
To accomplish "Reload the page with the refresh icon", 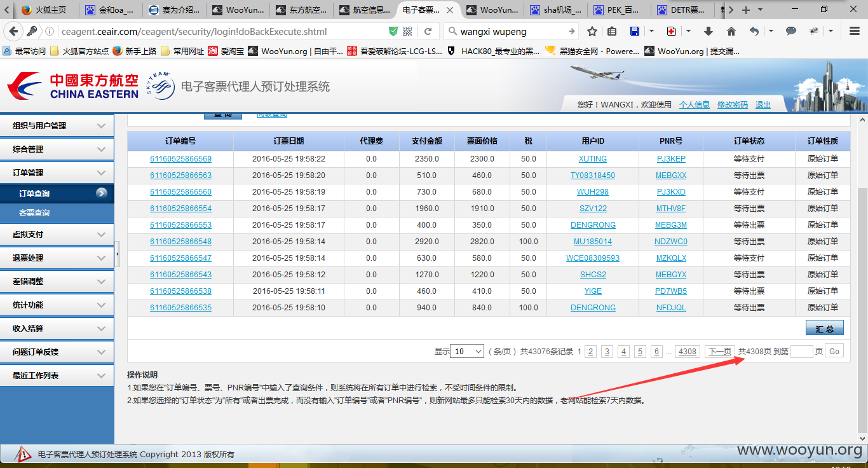I will click(x=428, y=31).
